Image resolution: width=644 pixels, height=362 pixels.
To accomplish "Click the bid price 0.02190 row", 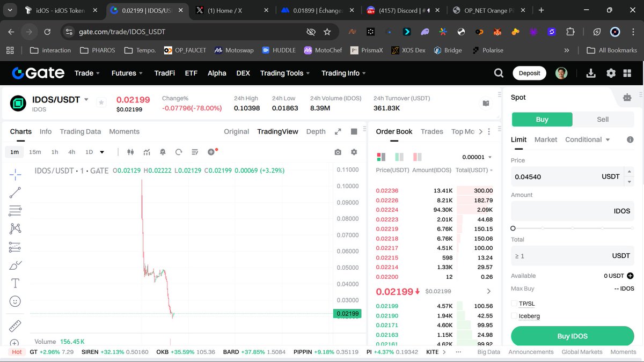I will tap(434, 316).
